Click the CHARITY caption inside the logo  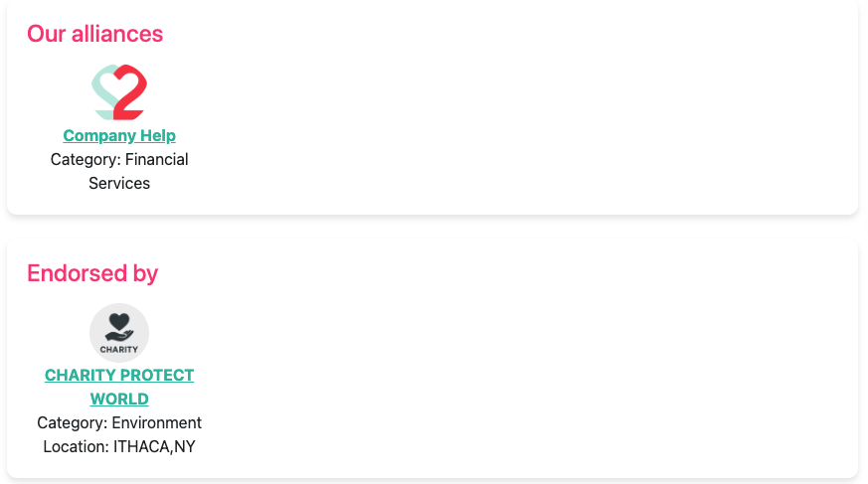(x=119, y=349)
